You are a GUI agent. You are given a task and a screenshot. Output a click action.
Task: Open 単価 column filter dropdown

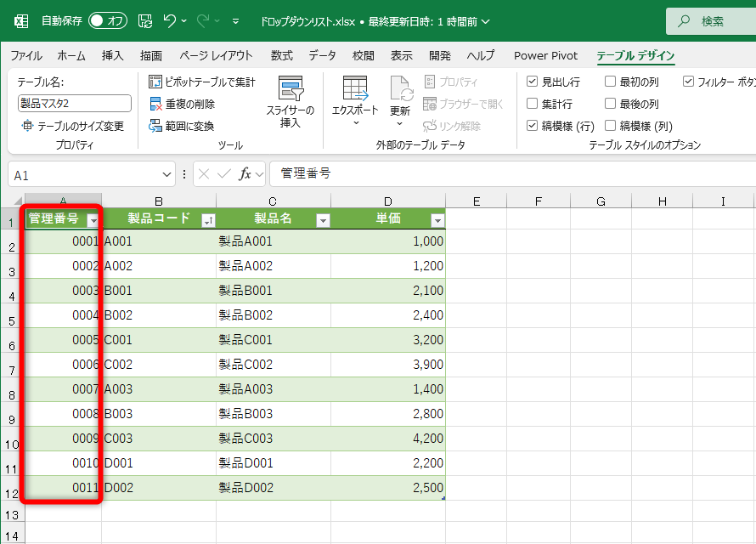point(437,221)
